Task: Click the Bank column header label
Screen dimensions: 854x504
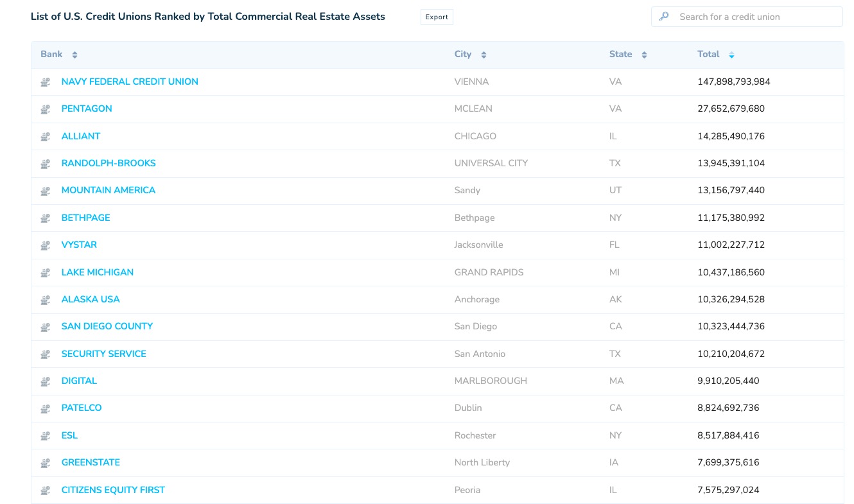Action: pos(51,54)
